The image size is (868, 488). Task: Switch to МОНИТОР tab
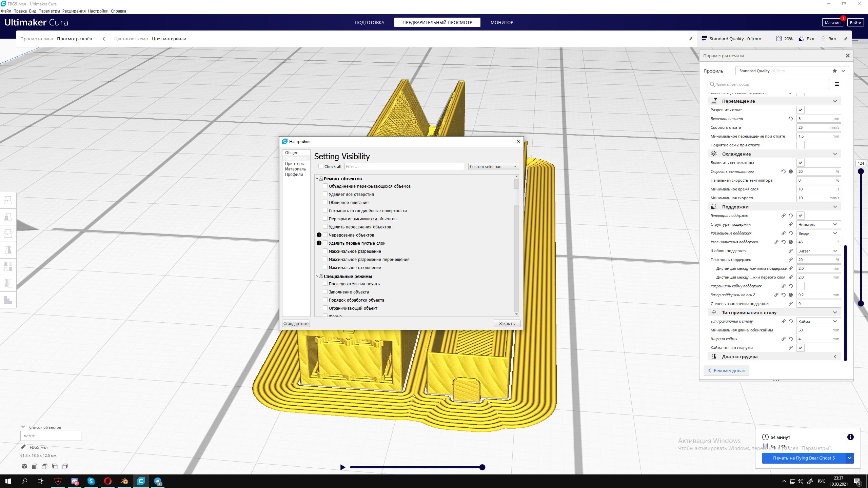click(x=502, y=22)
